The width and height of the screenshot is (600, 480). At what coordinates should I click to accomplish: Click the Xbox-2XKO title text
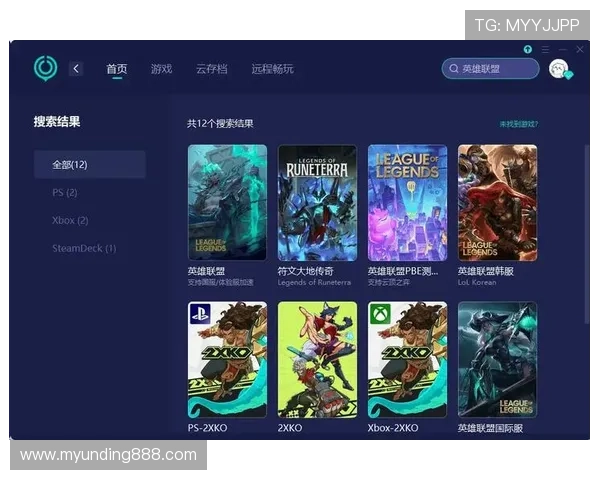pos(393,428)
